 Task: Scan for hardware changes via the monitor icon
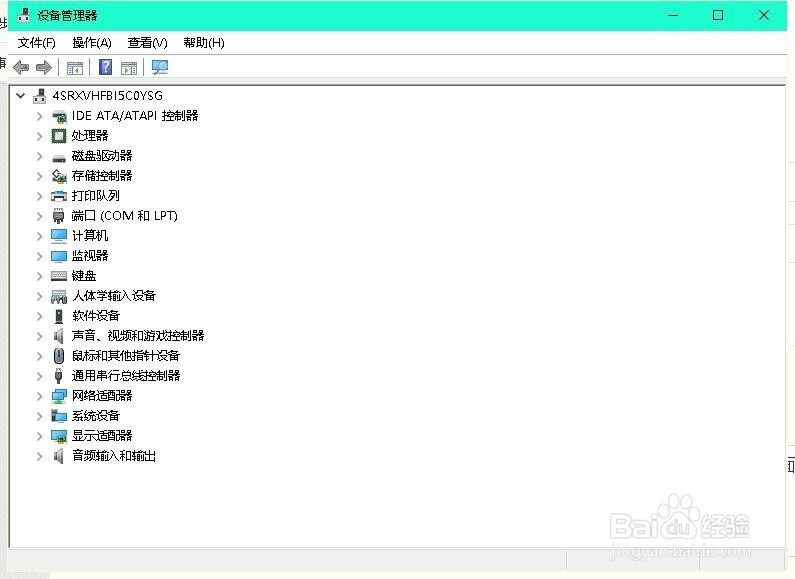point(160,67)
